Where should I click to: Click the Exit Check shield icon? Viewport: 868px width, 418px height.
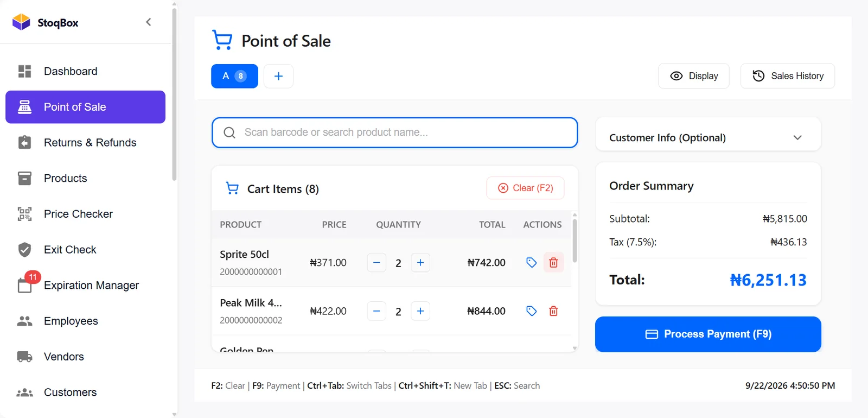click(24, 250)
